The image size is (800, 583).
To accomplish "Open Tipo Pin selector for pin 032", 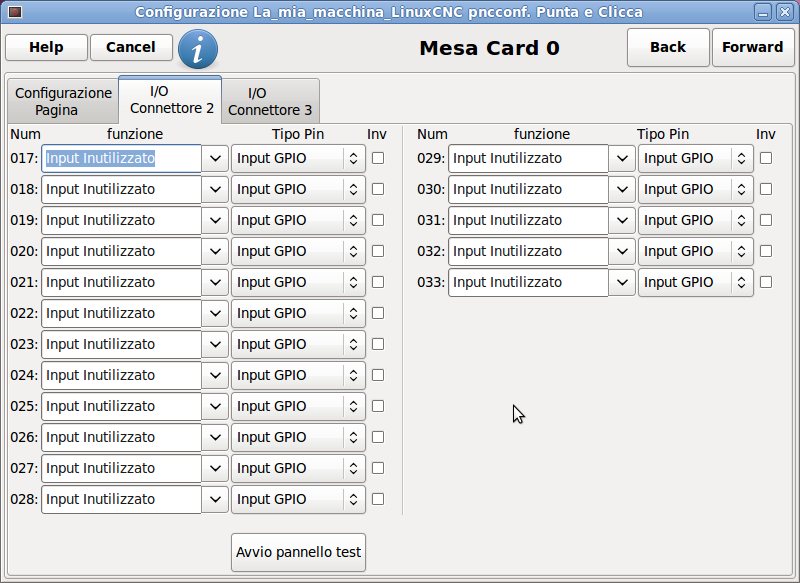I will 696,251.
